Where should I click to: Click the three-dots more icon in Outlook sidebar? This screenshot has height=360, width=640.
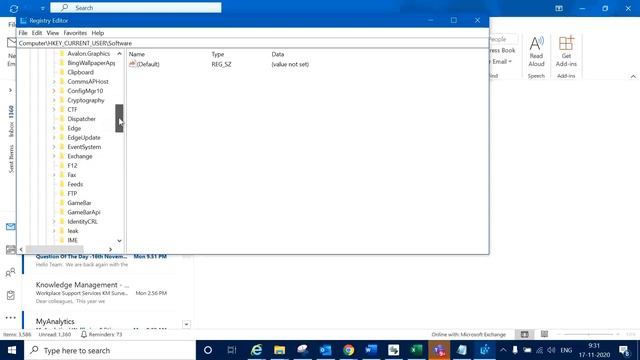pyautogui.click(x=11, y=318)
